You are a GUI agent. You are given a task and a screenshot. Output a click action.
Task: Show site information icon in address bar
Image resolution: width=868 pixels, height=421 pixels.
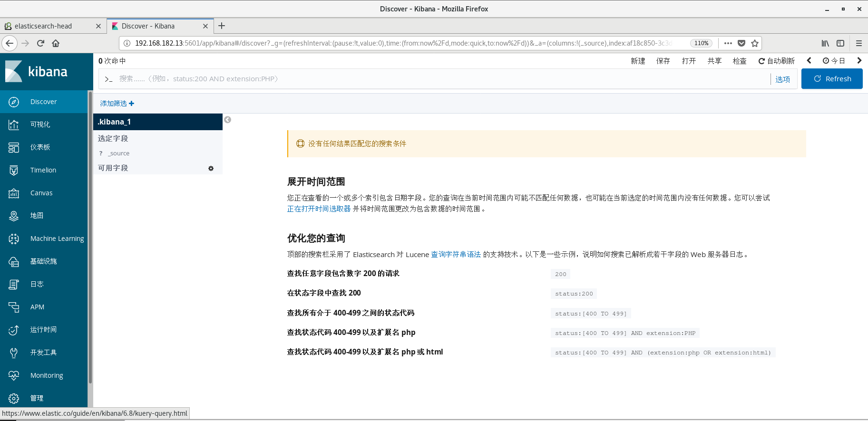(127, 43)
